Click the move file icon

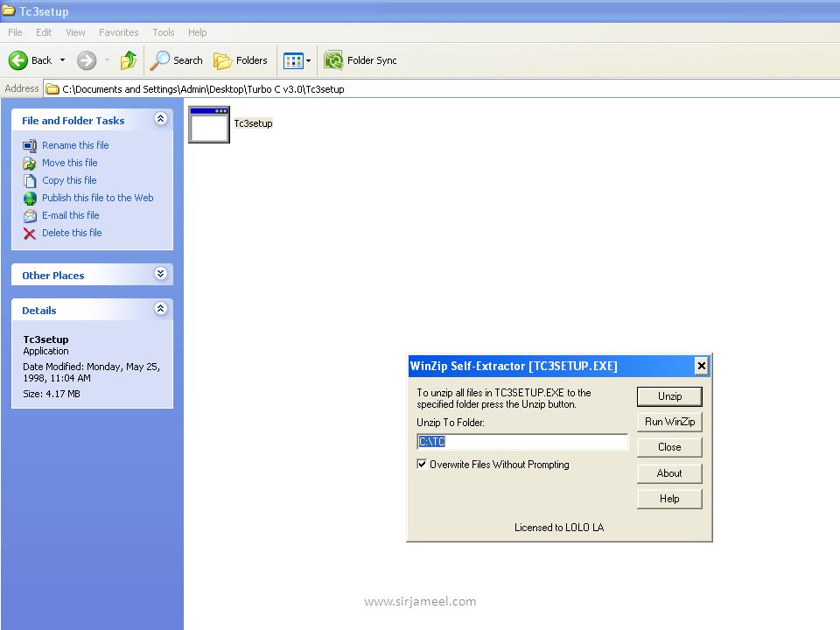(30, 164)
